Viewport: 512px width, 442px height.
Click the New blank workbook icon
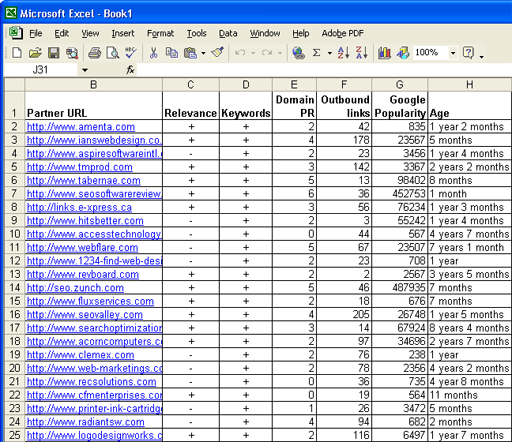click(x=17, y=53)
